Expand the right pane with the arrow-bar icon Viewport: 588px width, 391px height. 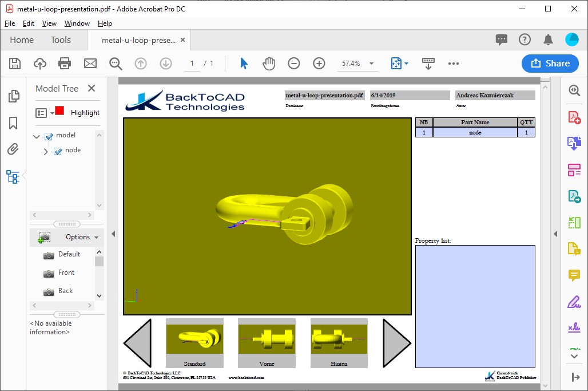coord(575,377)
